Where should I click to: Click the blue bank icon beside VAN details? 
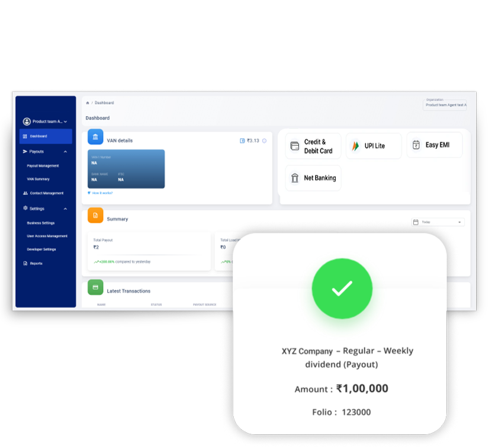[x=95, y=137]
